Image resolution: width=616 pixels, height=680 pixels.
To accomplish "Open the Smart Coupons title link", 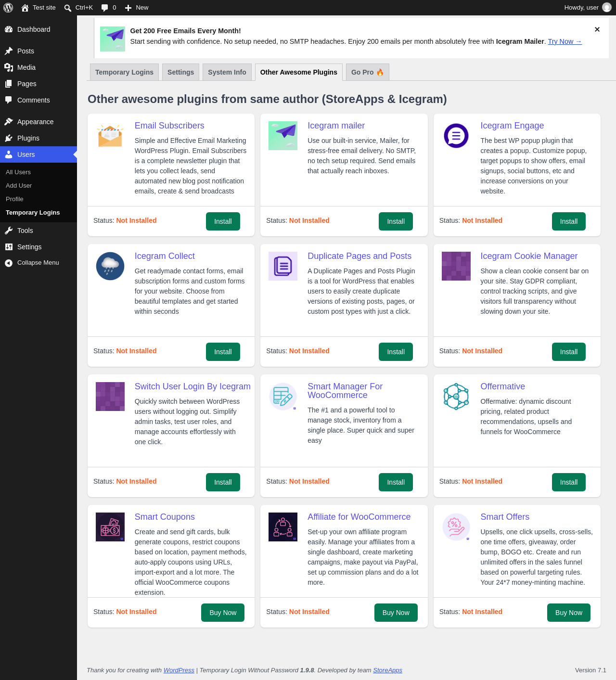I will [165, 517].
